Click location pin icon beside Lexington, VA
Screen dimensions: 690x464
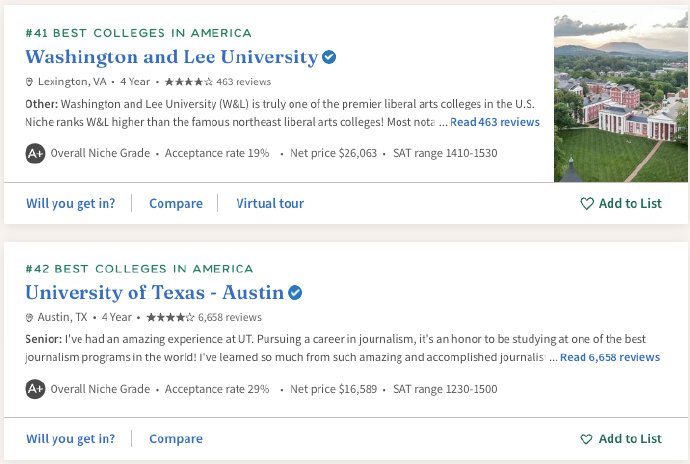(x=29, y=82)
